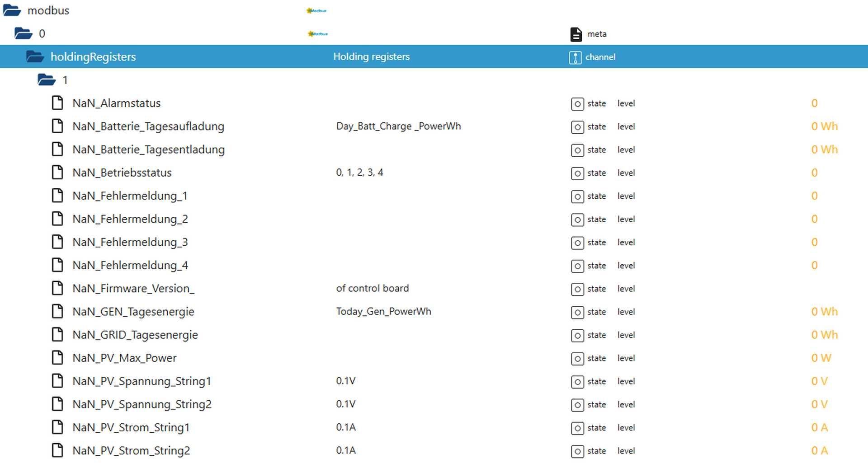This screenshot has height=463, width=868.
Task: Collapse the folder named 1
Action: (46, 80)
